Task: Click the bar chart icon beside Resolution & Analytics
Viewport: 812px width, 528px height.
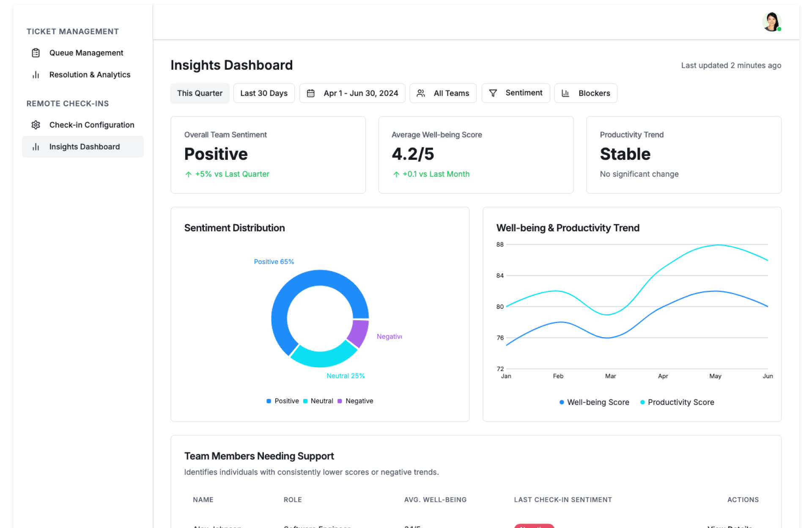Action: pos(36,75)
